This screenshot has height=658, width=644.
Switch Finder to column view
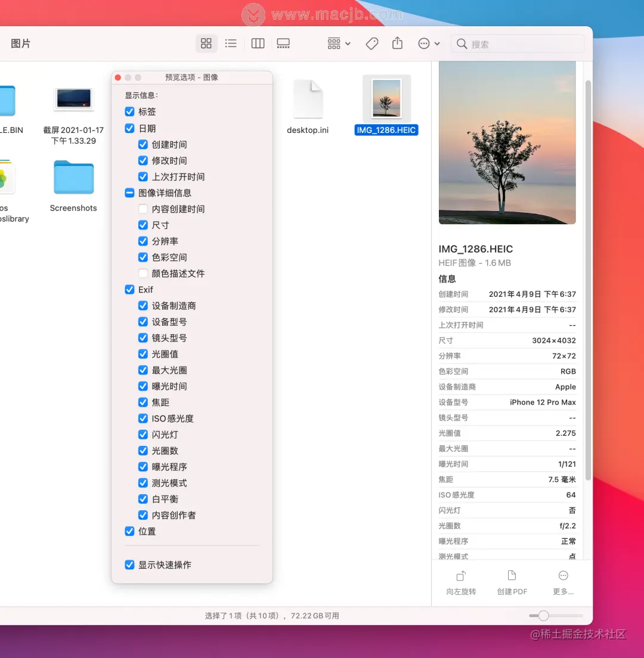coord(258,44)
